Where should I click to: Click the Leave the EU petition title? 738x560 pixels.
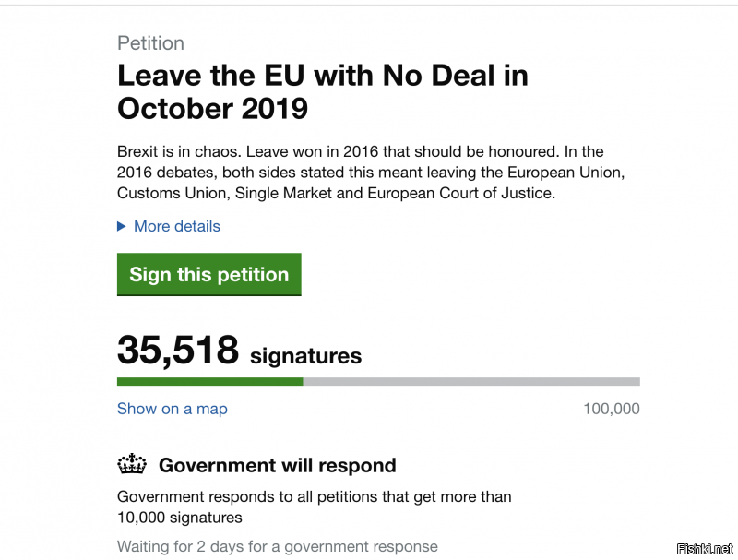323,91
